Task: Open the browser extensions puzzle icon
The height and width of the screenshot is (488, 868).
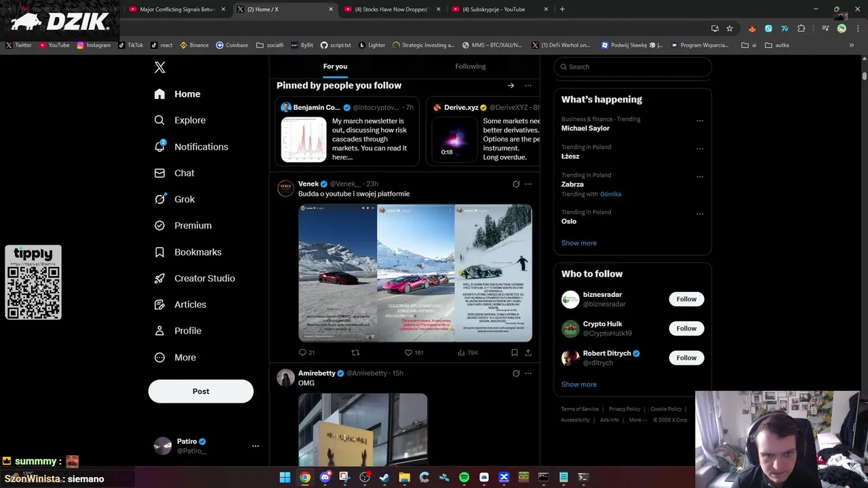Action: pyautogui.click(x=802, y=28)
